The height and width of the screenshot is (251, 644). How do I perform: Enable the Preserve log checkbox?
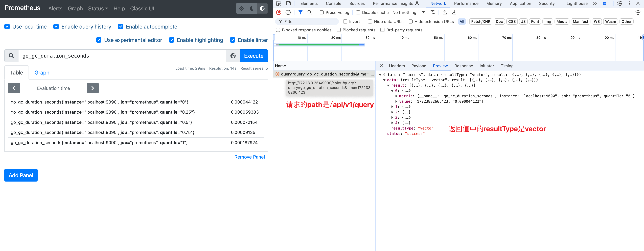point(322,12)
